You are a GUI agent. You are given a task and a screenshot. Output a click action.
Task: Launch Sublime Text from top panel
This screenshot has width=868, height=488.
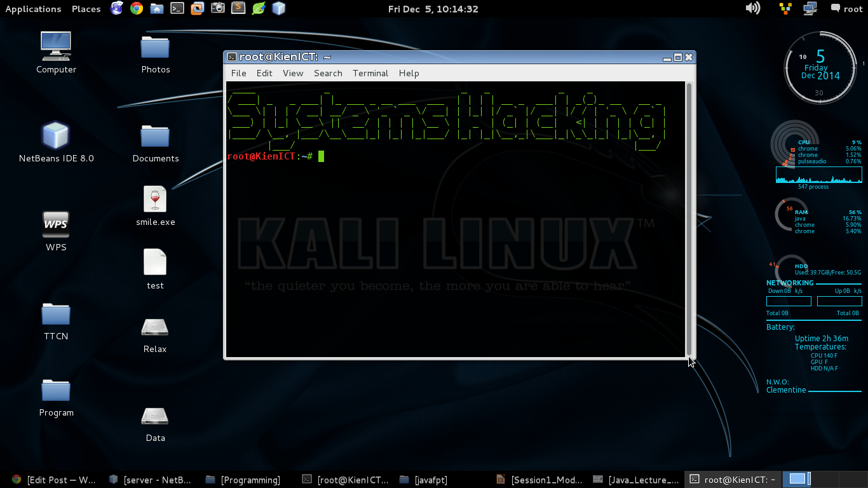238,8
